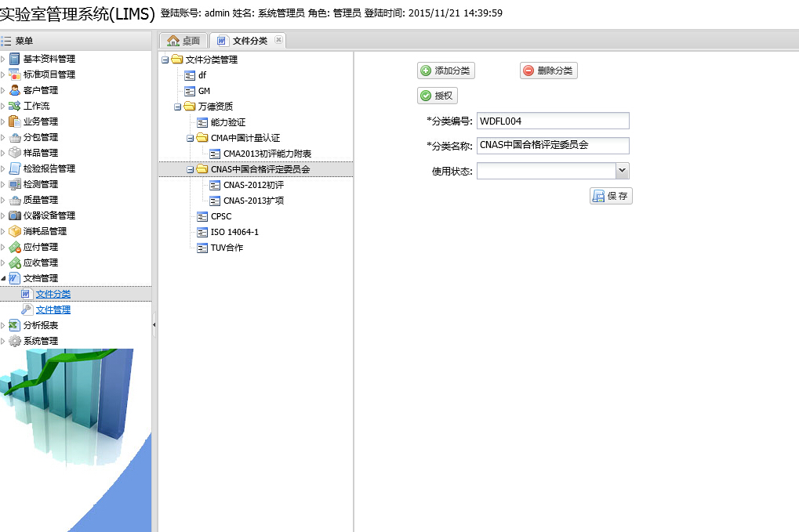The image size is (799, 532).
Task: Click the 删除分类 button
Action: point(548,71)
